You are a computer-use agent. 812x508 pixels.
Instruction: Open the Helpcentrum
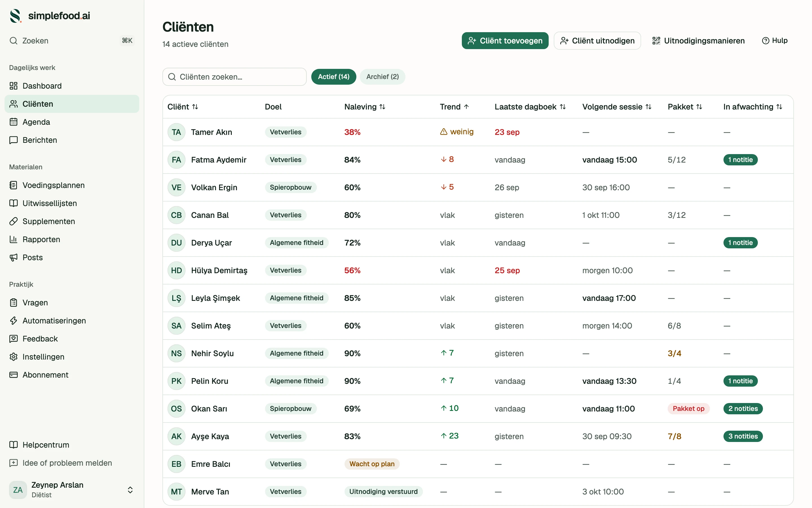[72, 445]
